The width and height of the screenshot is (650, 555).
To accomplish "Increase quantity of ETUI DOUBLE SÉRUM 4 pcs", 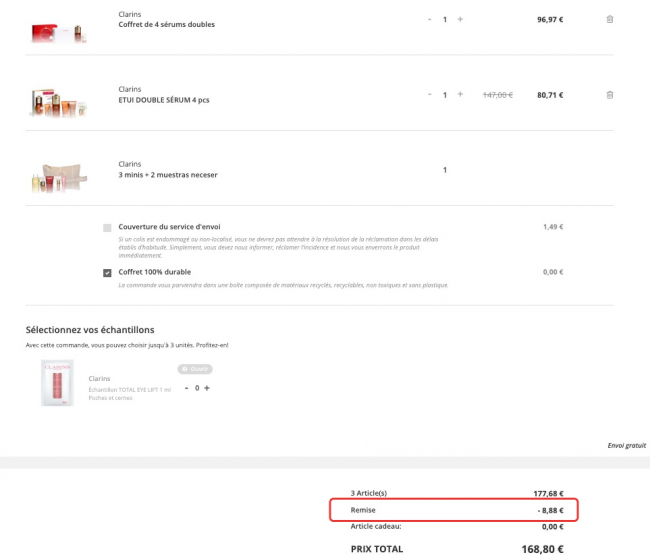I will tap(460, 95).
